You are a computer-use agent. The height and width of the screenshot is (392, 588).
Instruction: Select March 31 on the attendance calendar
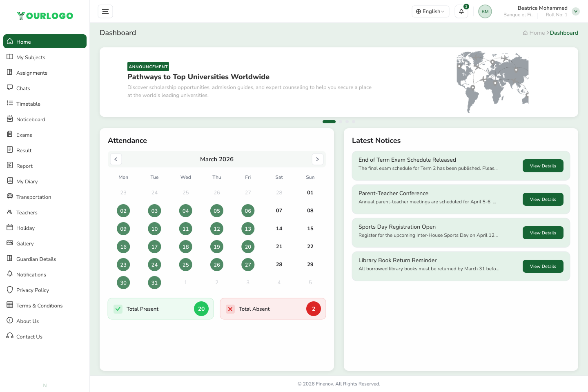point(154,283)
